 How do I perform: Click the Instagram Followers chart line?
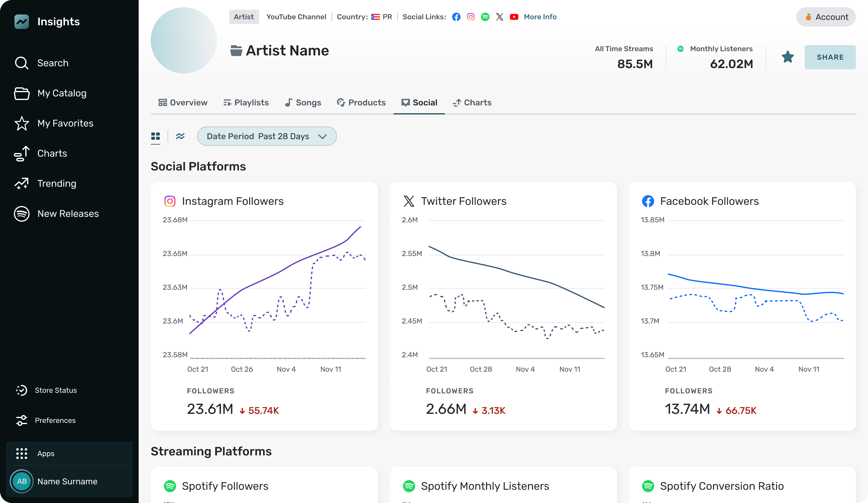(x=272, y=275)
